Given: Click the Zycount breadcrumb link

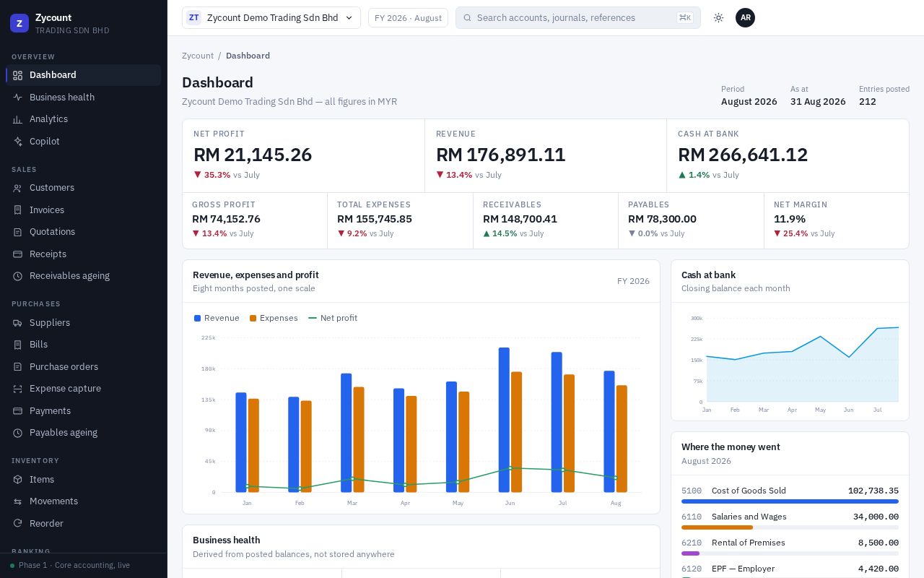Looking at the screenshot, I should [198, 56].
